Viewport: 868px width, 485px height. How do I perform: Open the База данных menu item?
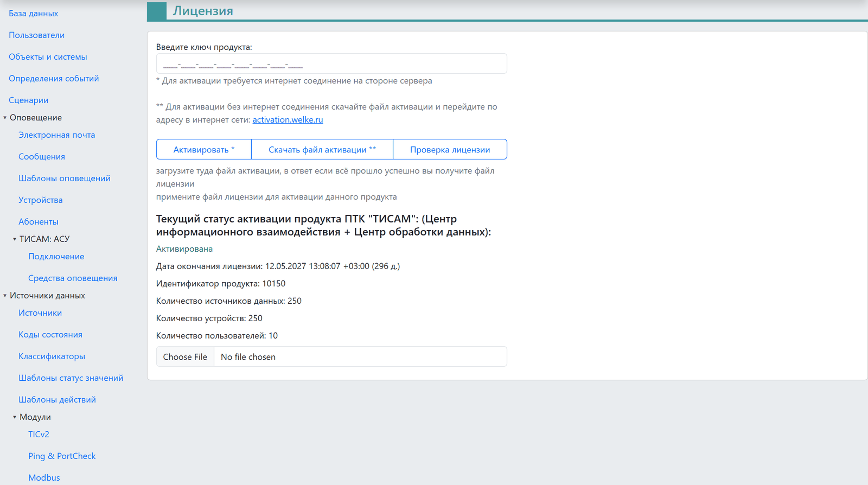33,14
